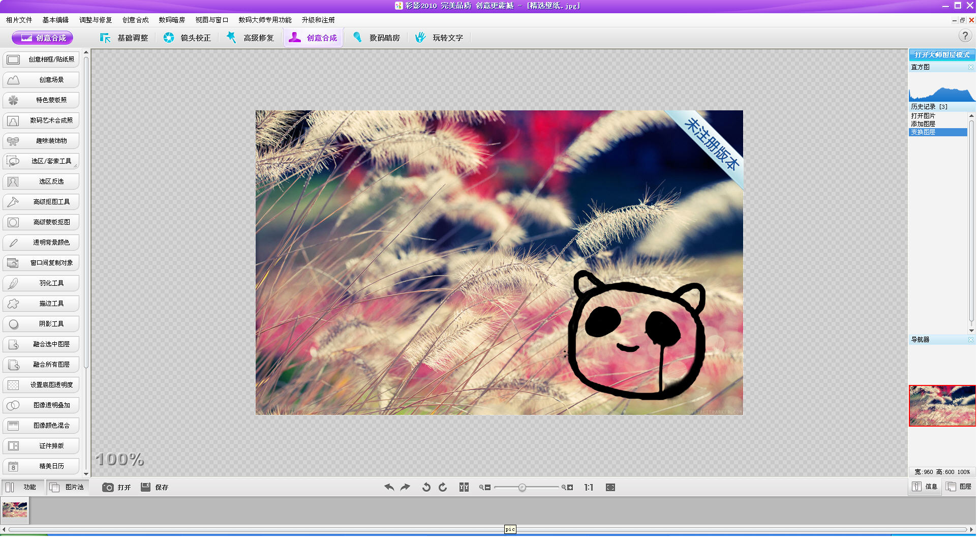Select 描边工具
The width and height of the screenshot is (980, 538).
tap(41, 304)
